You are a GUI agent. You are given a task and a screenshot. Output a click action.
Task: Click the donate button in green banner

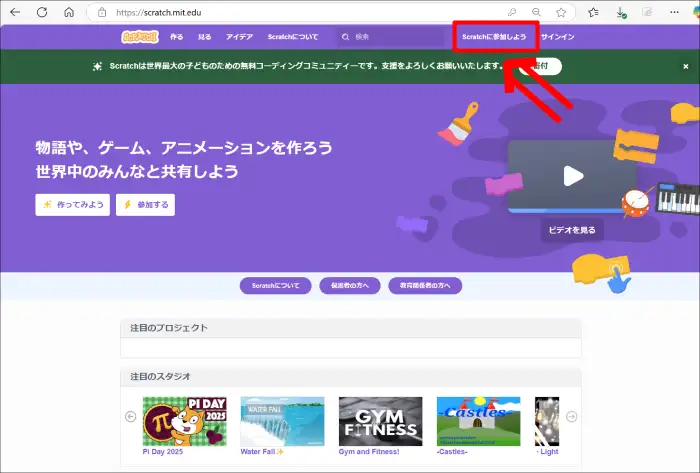(540, 66)
